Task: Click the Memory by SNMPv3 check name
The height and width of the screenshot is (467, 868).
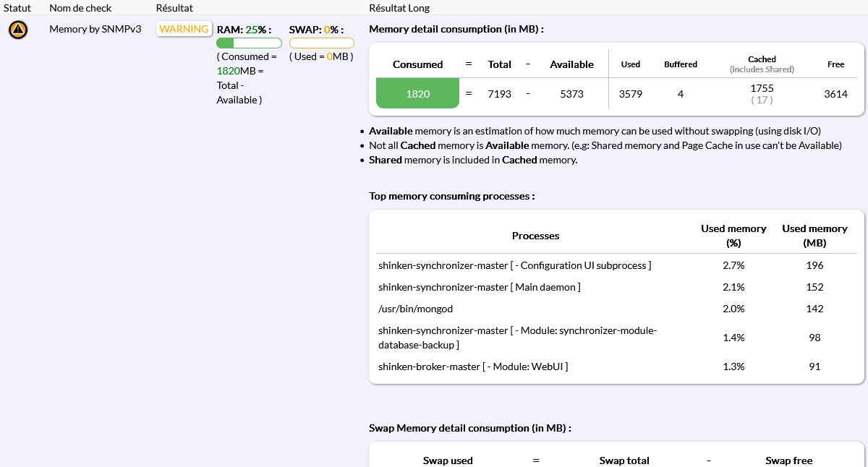Action: [x=95, y=29]
